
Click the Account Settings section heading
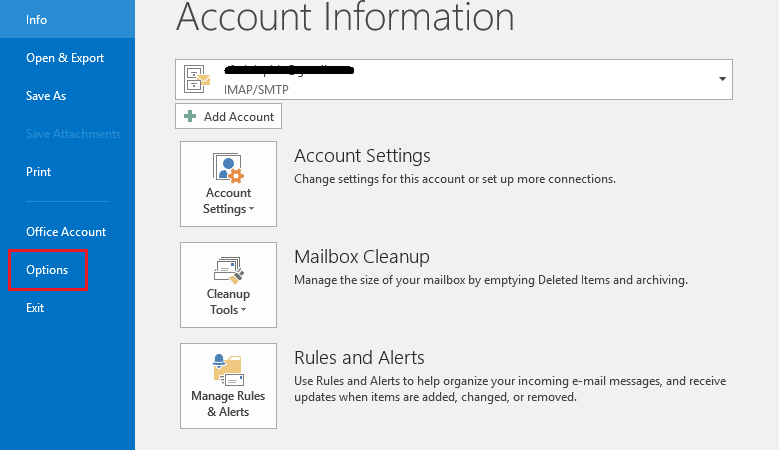pyautogui.click(x=362, y=155)
